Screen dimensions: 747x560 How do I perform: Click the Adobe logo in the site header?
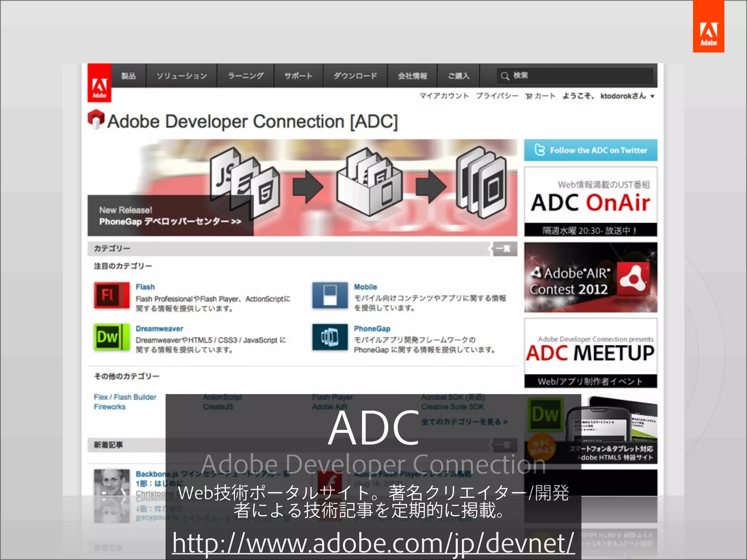click(99, 83)
